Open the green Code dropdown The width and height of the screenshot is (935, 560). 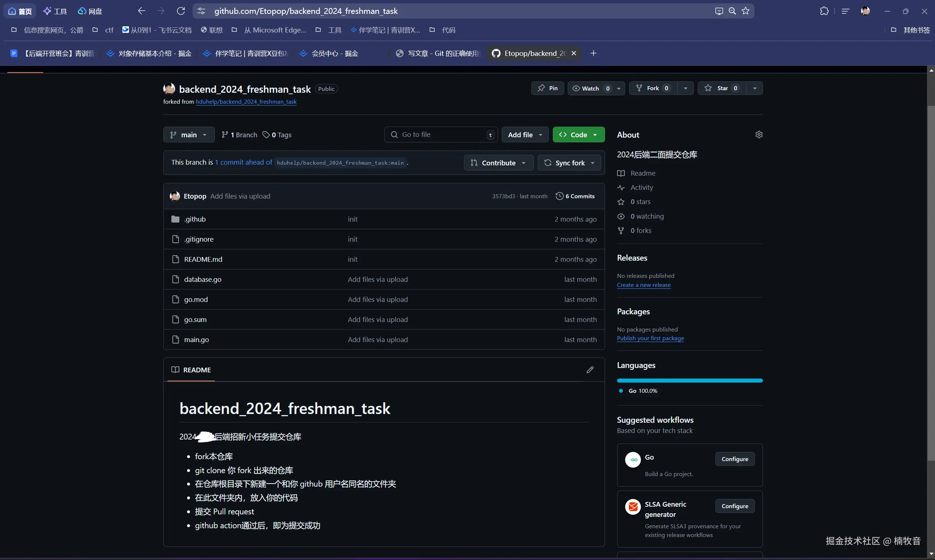coord(578,135)
